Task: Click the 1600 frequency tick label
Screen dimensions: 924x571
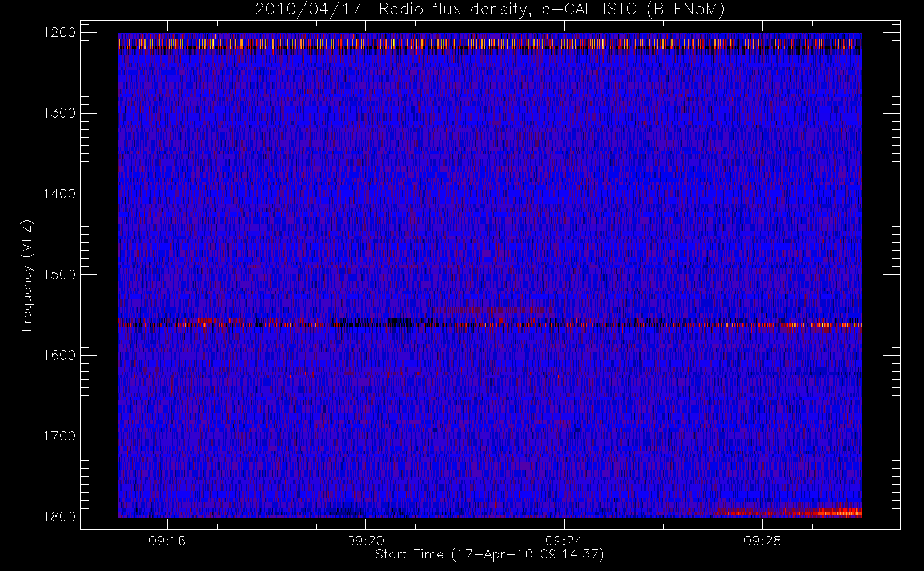Action: (x=59, y=355)
